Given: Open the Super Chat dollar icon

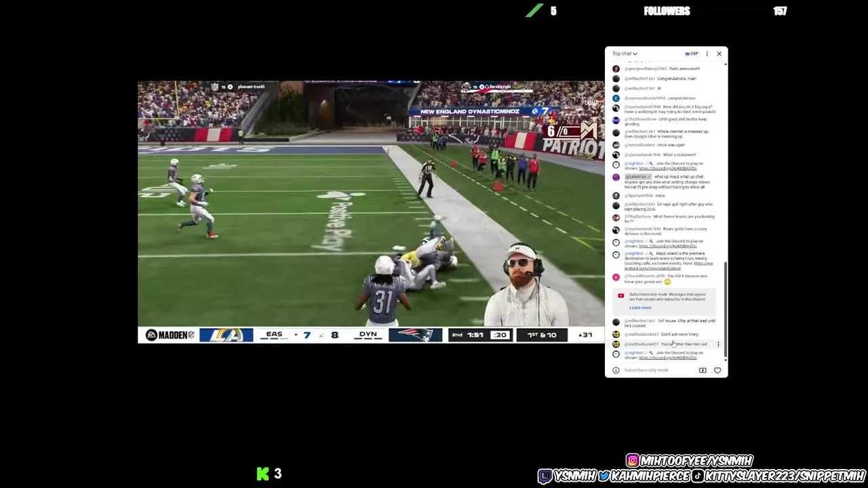Looking at the screenshot, I should point(703,370).
